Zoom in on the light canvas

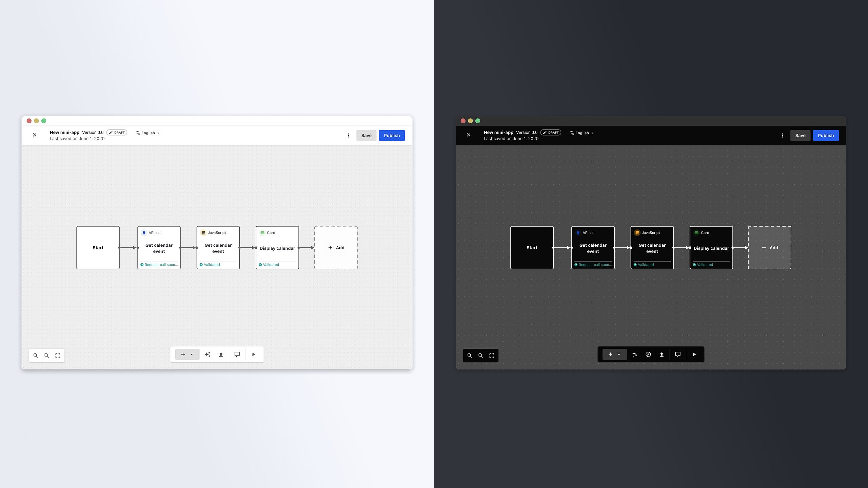tap(36, 355)
